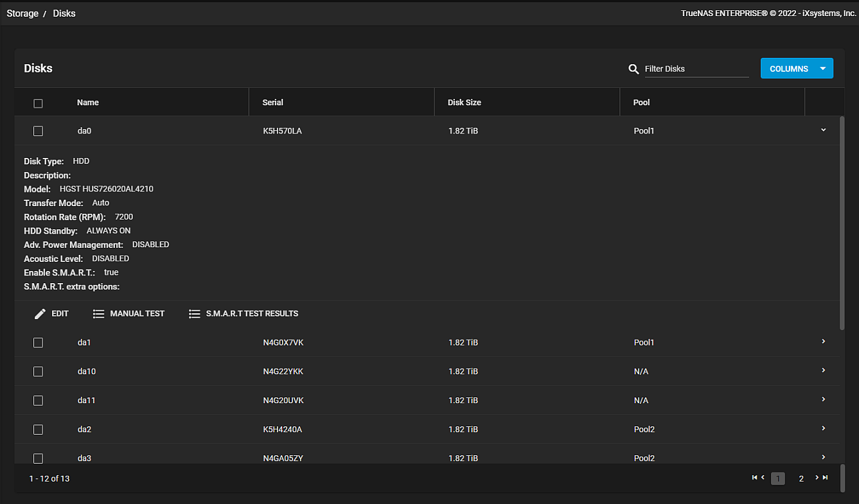Click the Manual Test list icon
The width and height of the screenshot is (859, 504).
(98, 314)
